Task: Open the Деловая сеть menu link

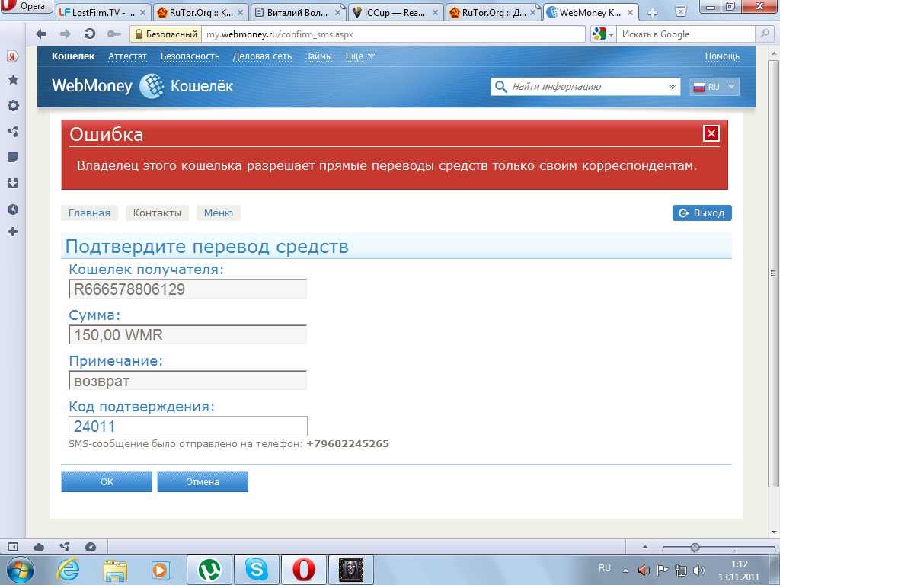Action: [x=262, y=56]
